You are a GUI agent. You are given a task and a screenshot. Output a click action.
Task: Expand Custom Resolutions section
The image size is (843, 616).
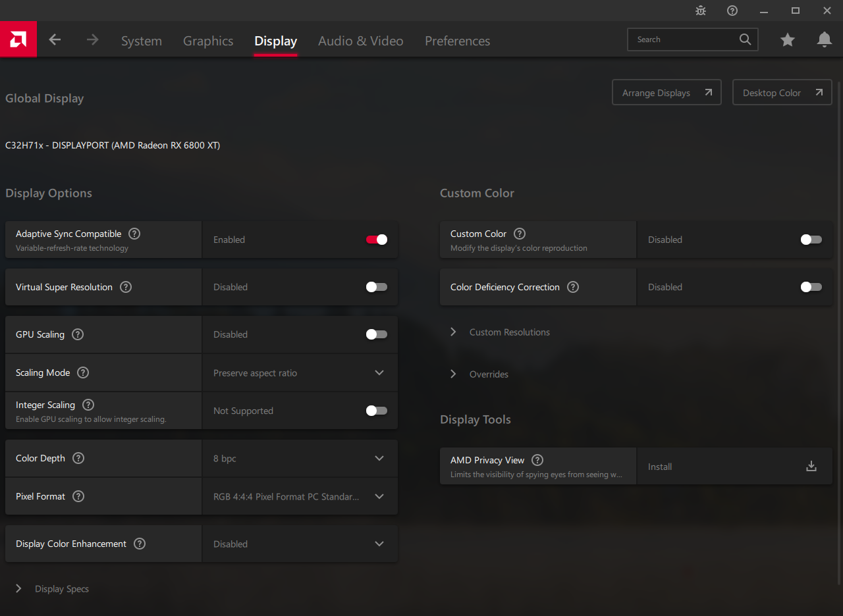[501, 332]
